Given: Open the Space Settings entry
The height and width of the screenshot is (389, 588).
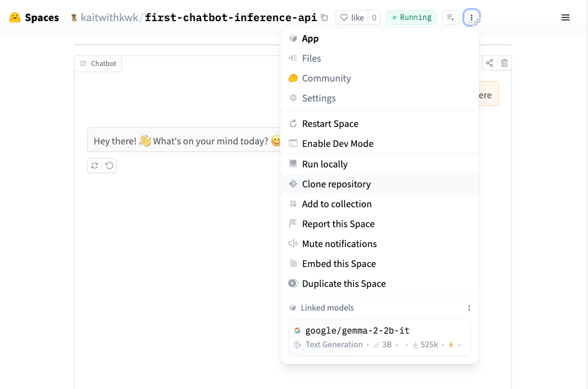Looking at the screenshot, I should (x=319, y=98).
